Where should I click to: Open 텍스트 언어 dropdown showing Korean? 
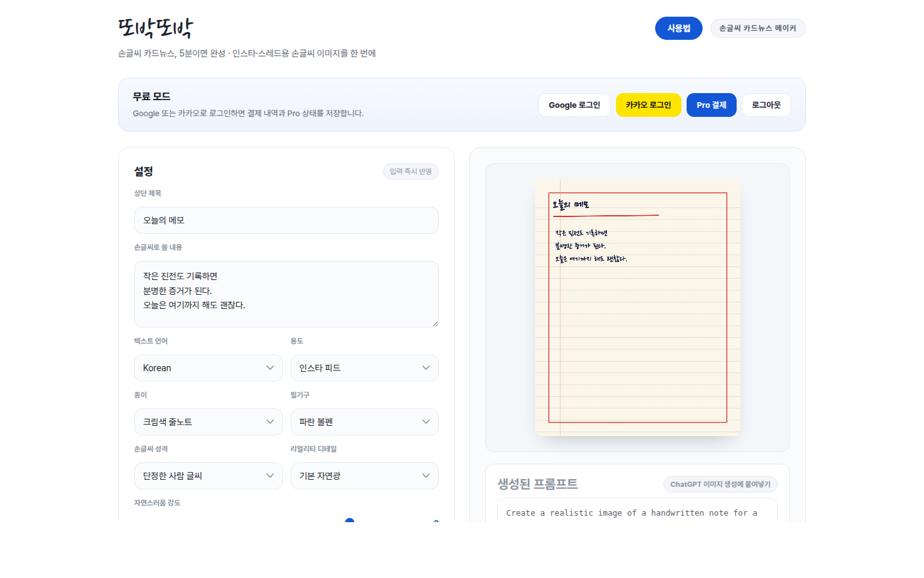(209, 368)
